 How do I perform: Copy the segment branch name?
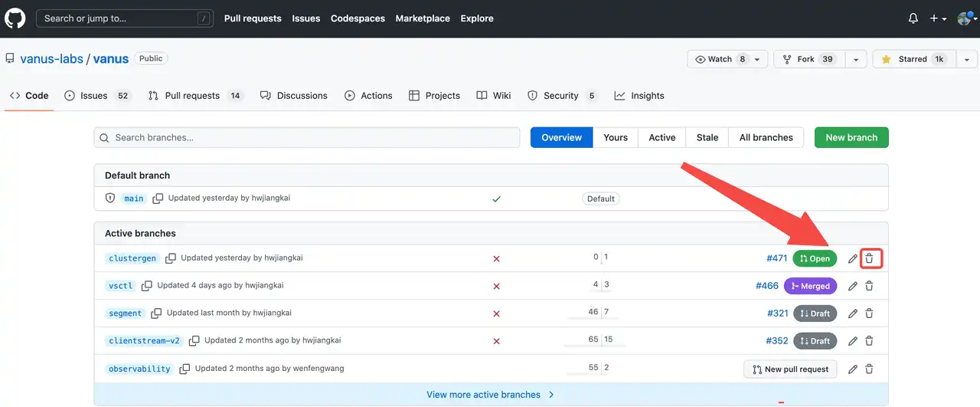click(156, 313)
